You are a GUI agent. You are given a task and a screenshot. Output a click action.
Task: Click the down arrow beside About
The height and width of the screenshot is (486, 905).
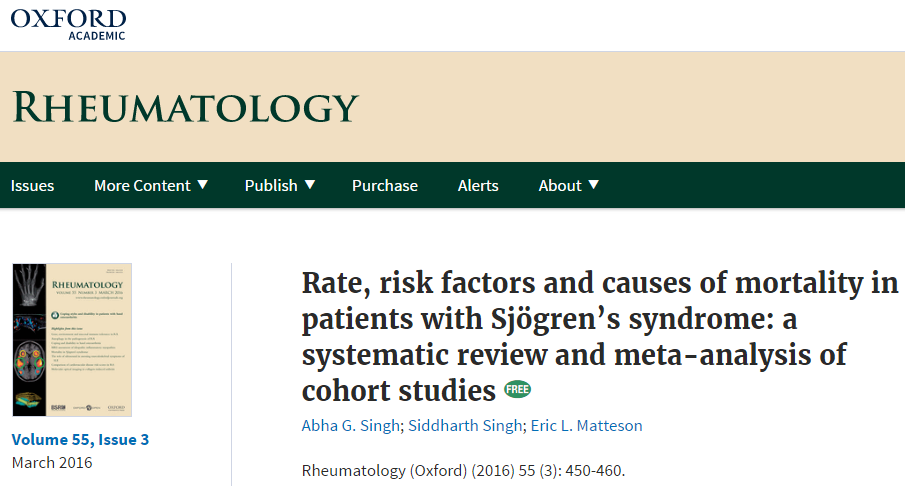point(594,184)
